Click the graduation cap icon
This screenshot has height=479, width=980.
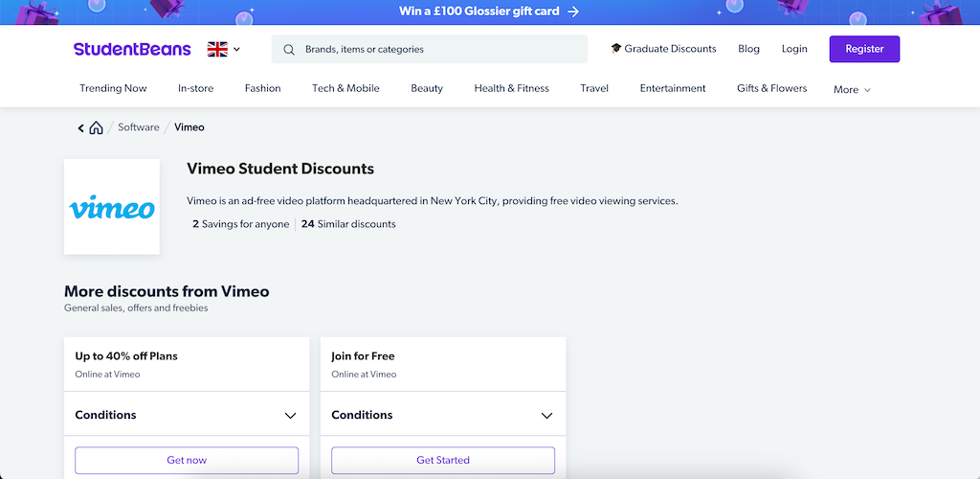point(616,48)
